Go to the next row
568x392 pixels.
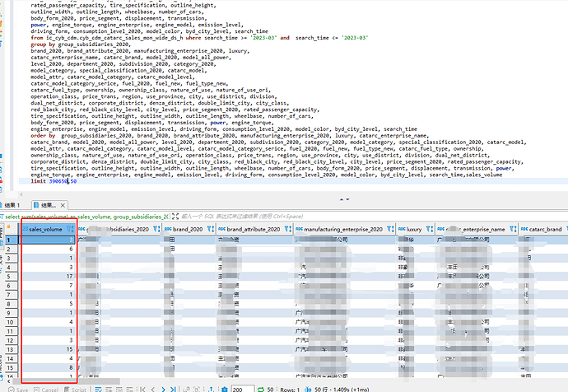tap(163, 390)
